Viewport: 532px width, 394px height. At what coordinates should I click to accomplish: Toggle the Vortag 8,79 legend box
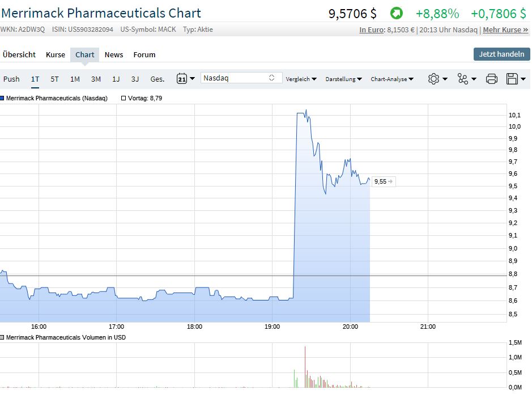pyautogui.click(x=124, y=98)
